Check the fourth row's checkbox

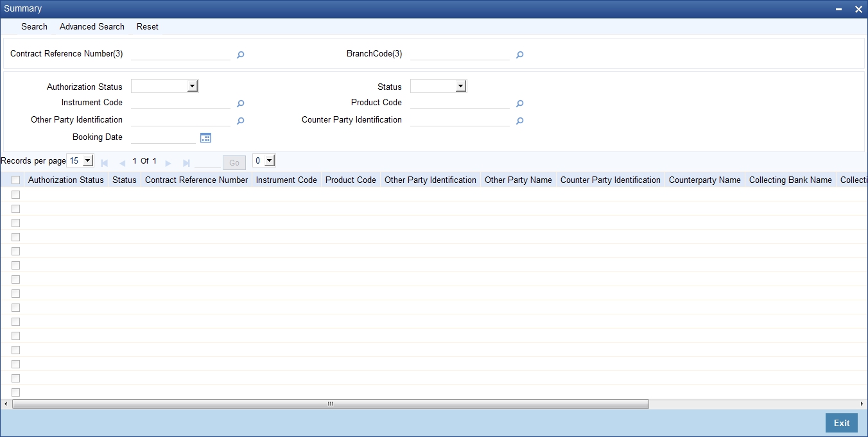tap(16, 237)
